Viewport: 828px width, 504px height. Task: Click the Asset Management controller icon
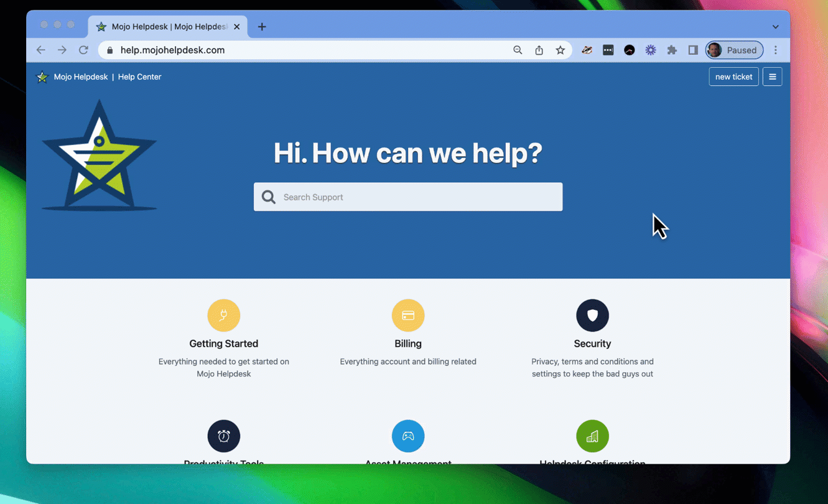(x=408, y=436)
